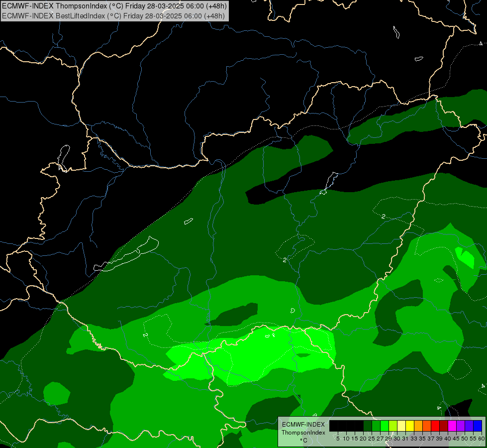Click legend scale value 30

[x=397, y=439]
